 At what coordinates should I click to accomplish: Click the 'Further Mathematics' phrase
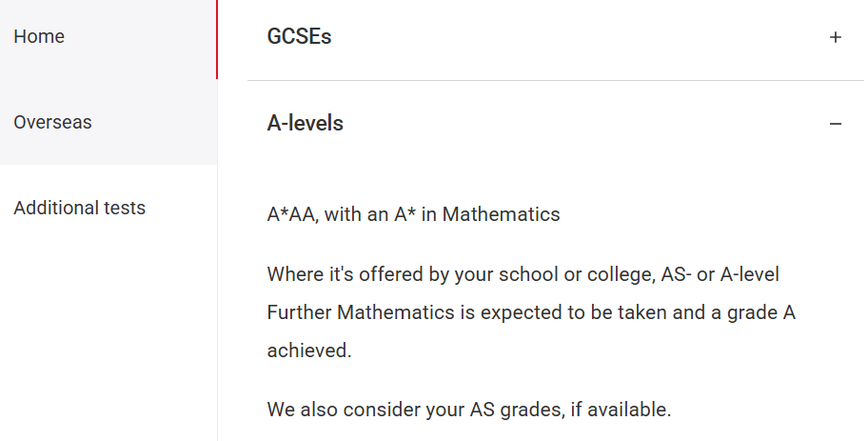(361, 312)
